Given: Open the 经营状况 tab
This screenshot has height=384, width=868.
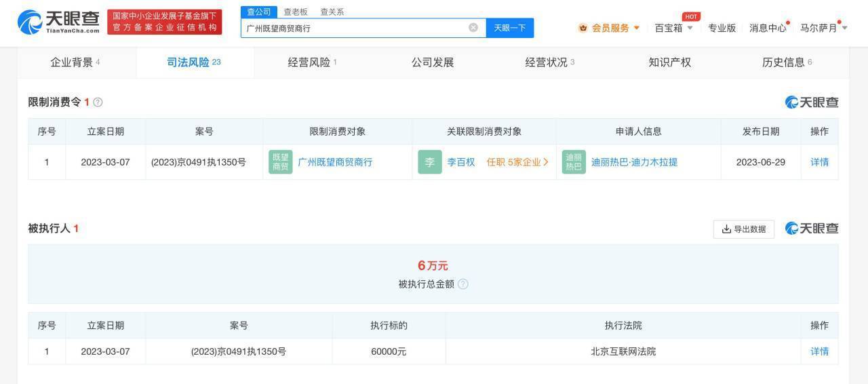Looking at the screenshot, I should tap(550, 62).
